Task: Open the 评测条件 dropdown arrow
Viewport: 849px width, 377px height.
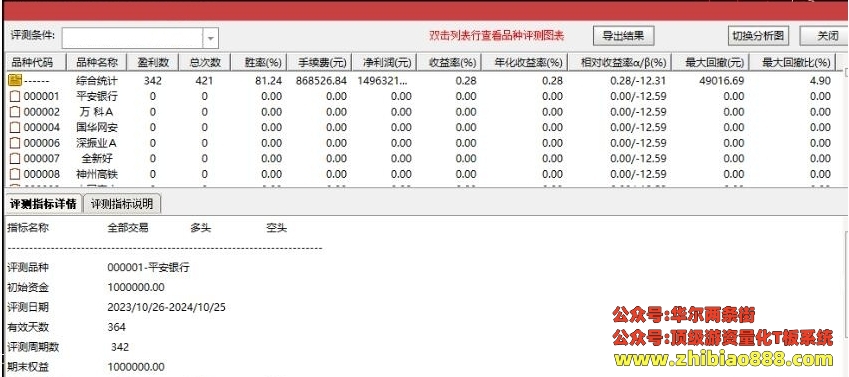Action: [211, 38]
